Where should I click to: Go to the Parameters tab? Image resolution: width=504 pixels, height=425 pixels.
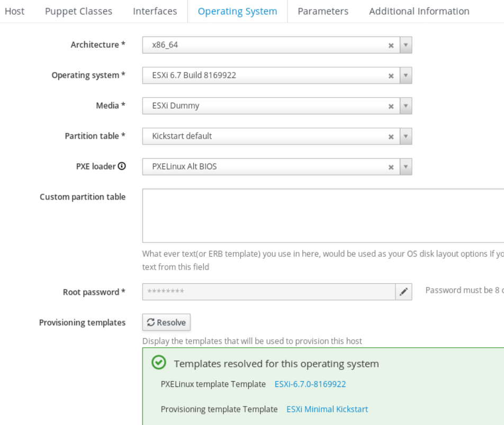(x=323, y=11)
